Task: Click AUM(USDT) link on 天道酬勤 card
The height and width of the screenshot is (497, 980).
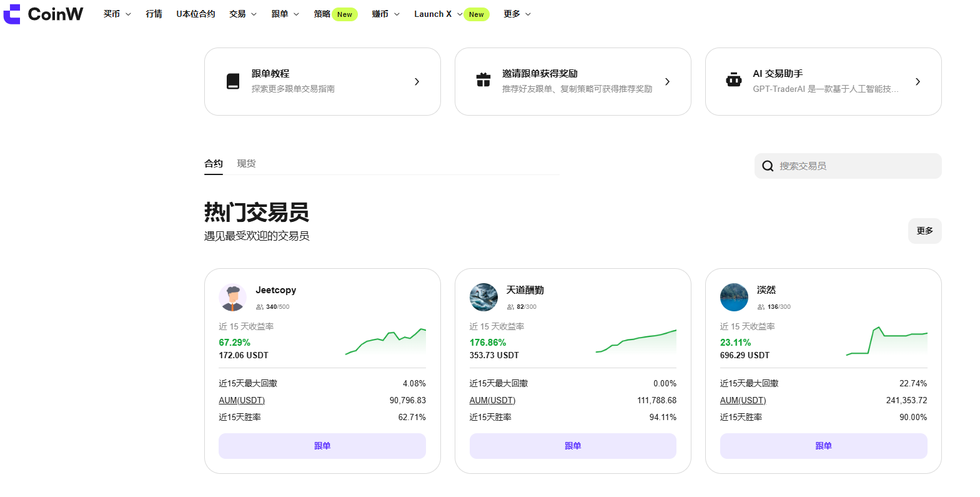Action: pos(492,400)
